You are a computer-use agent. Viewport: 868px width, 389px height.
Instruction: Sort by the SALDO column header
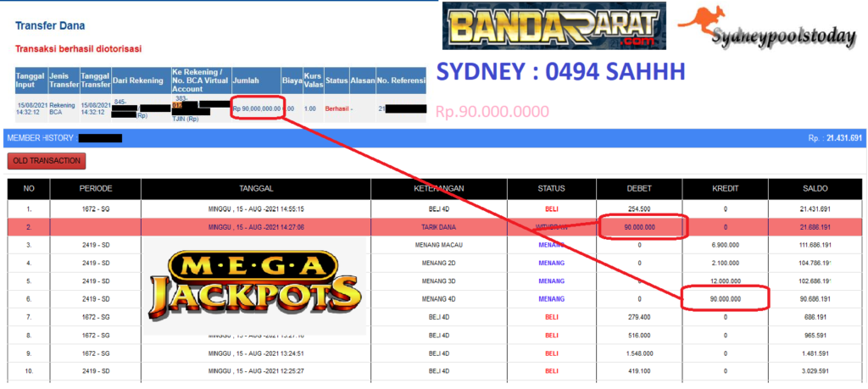(815, 189)
